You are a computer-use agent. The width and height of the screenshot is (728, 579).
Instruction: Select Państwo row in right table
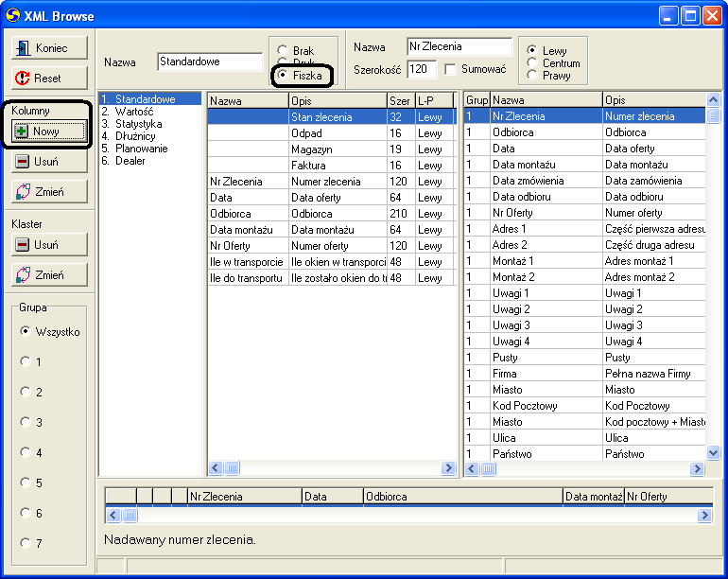(584, 454)
